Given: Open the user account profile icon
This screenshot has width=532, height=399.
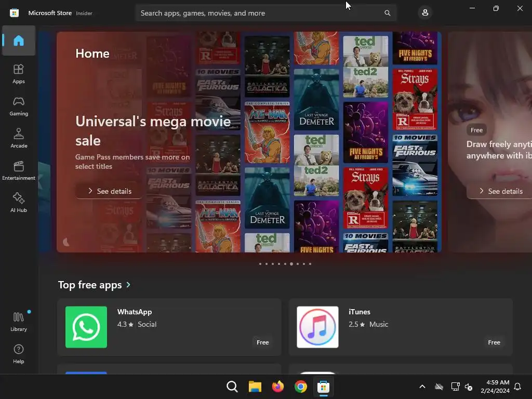Looking at the screenshot, I should pyautogui.click(x=425, y=13).
